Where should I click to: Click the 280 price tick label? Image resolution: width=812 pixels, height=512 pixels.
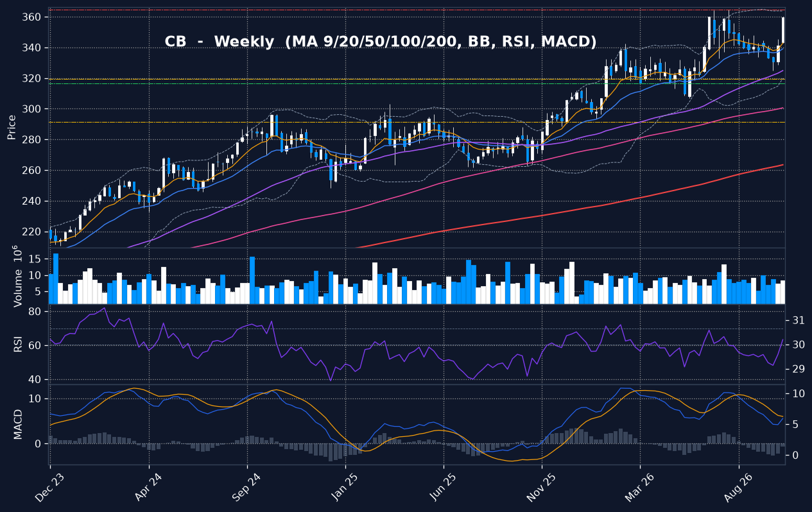(33, 140)
